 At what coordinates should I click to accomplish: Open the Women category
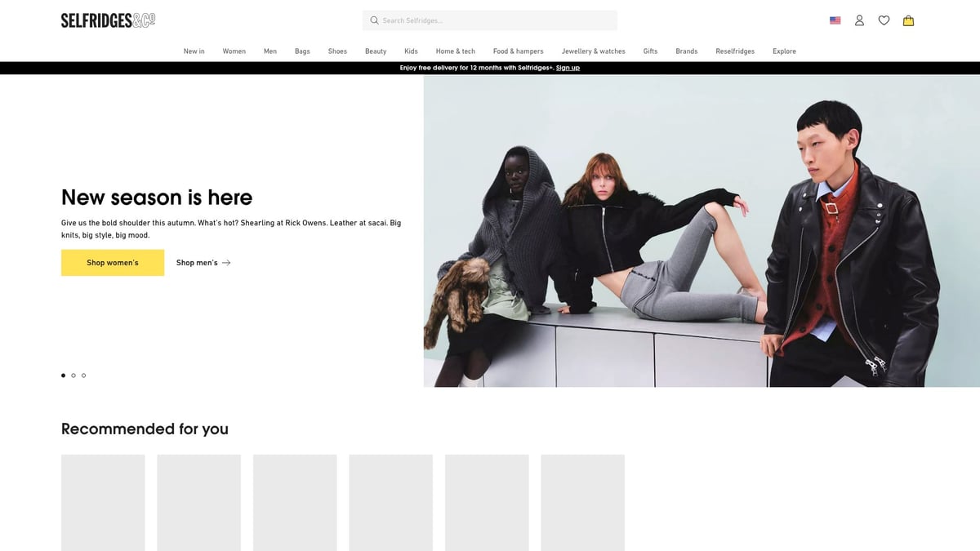click(234, 51)
